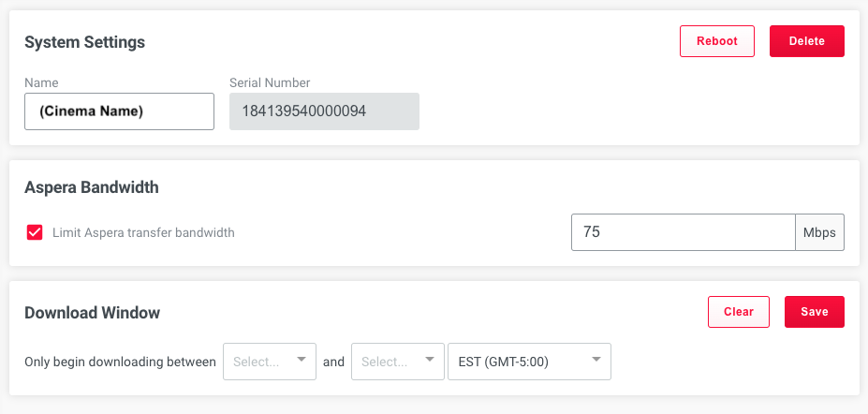
Task: Click the red Delete button
Action: (x=806, y=41)
